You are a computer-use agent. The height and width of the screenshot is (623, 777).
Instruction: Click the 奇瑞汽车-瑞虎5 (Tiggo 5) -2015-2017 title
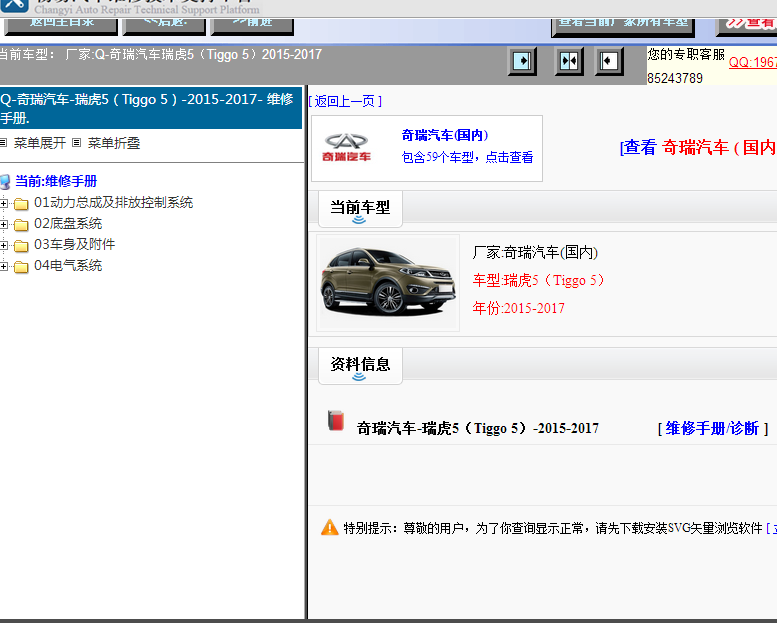click(x=478, y=428)
